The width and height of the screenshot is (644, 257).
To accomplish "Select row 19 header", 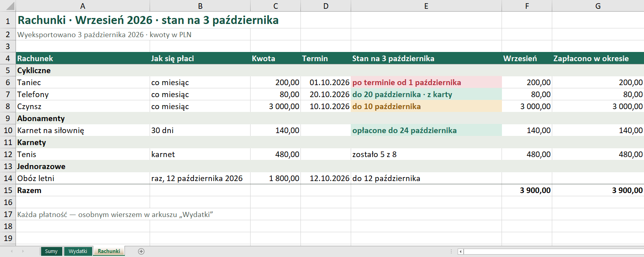I will [8, 238].
